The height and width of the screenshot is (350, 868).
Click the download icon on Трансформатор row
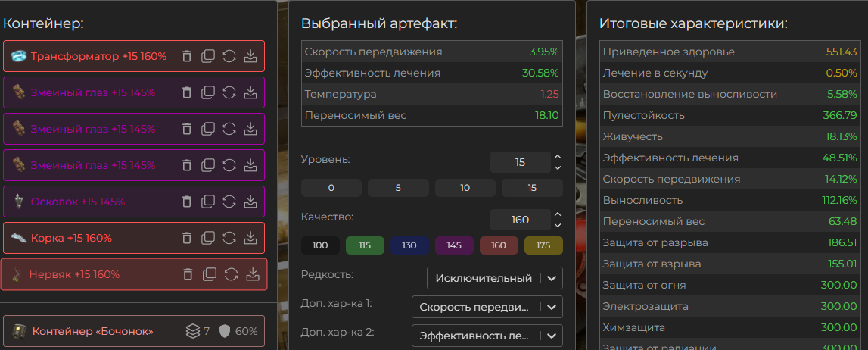250,56
